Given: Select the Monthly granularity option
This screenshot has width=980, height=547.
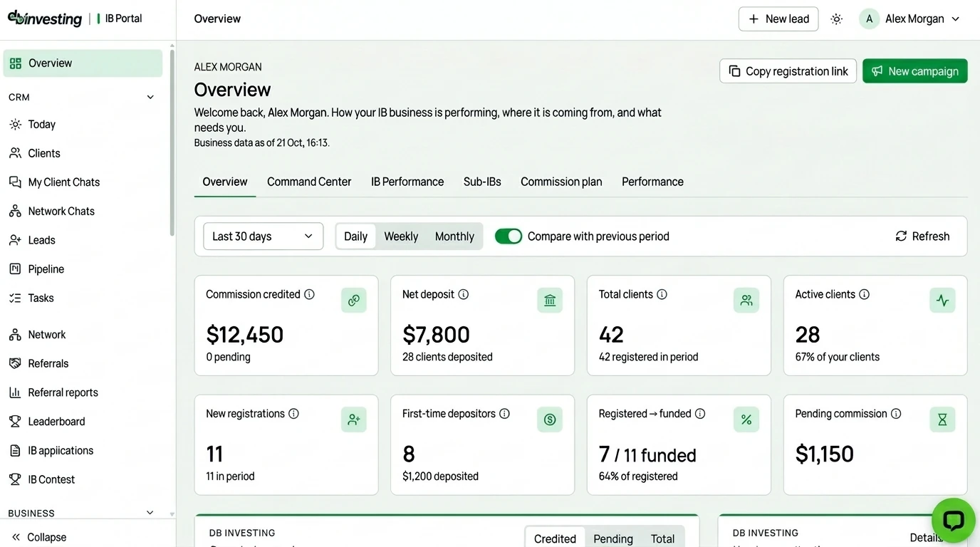Looking at the screenshot, I should [x=454, y=236].
